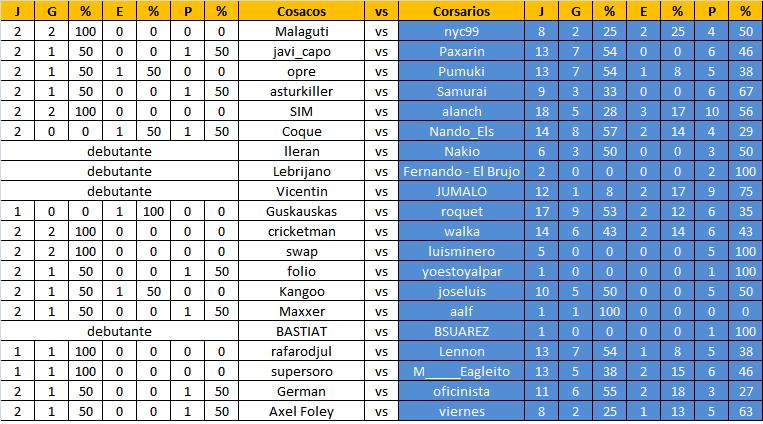Select the oficinista cell
Screen dimensions: 763x424
(x=461, y=391)
